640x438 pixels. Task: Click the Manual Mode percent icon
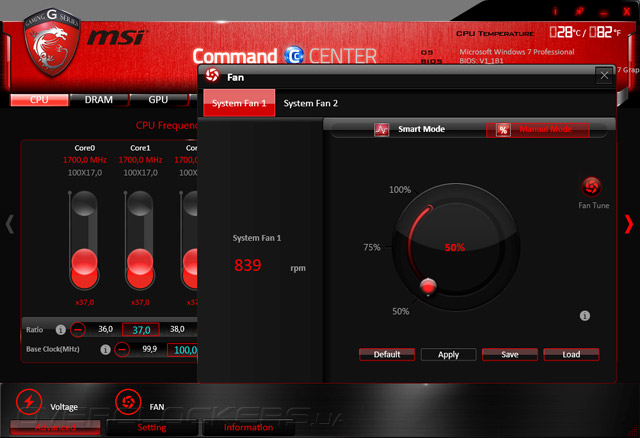[503, 130]
